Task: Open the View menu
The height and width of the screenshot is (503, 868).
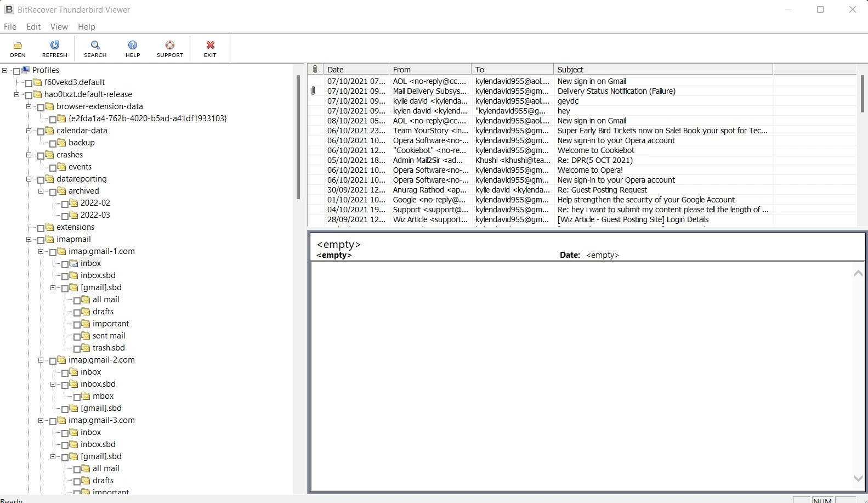Action: pos(59,26)
